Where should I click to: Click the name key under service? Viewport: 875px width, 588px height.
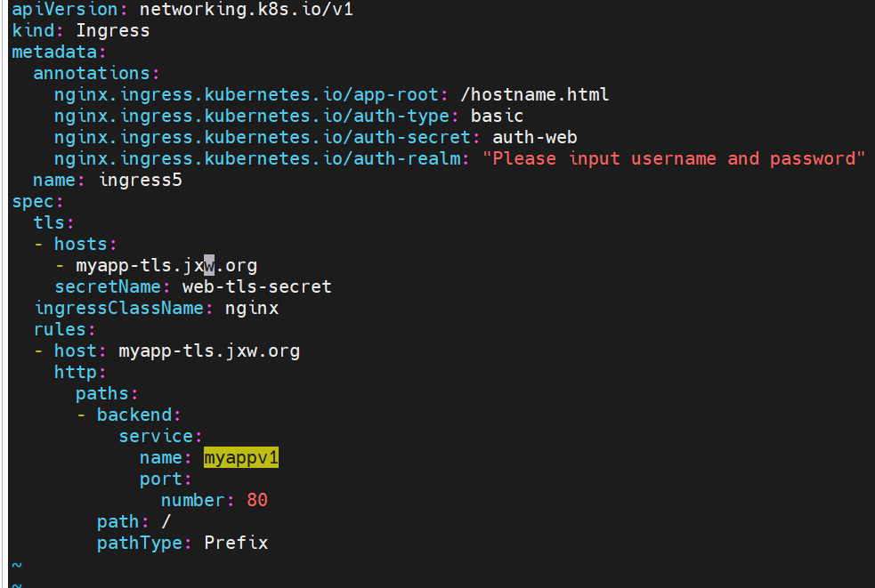161,457
